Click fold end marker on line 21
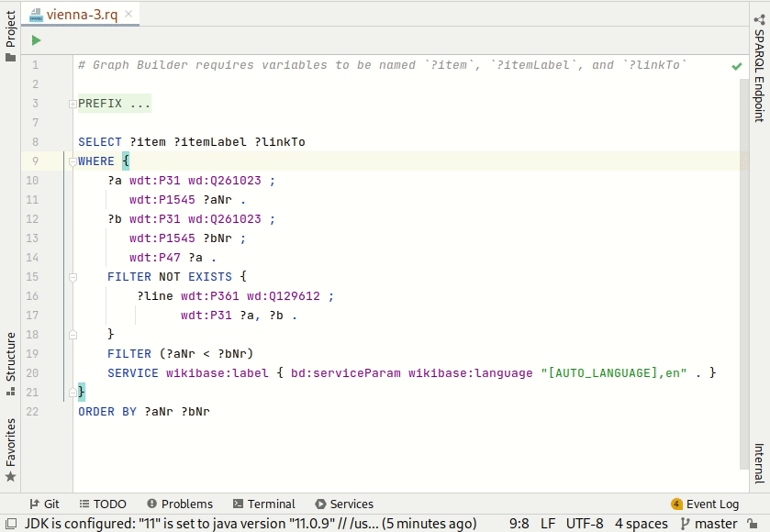Viewport: 770px width, 532px height. 73,393
